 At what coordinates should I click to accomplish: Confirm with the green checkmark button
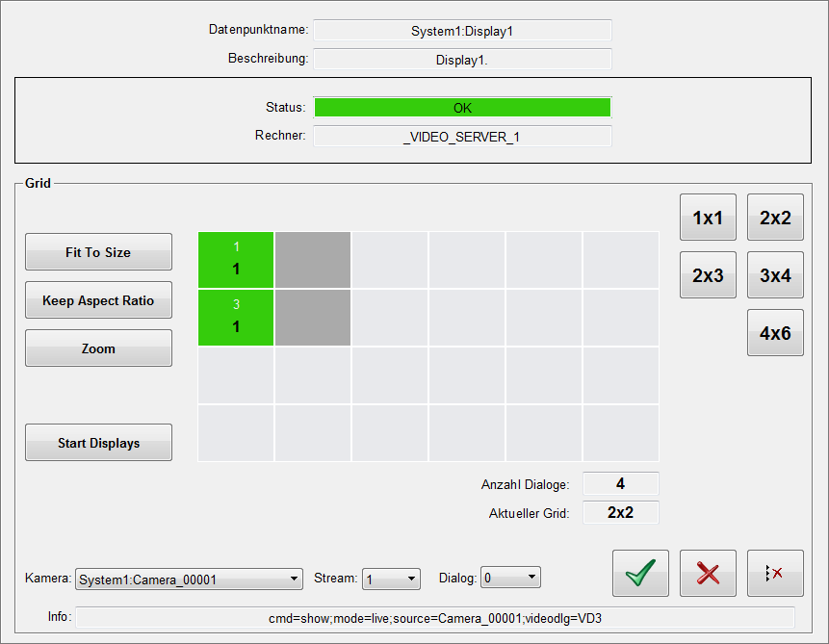click(x=640, y=573)
